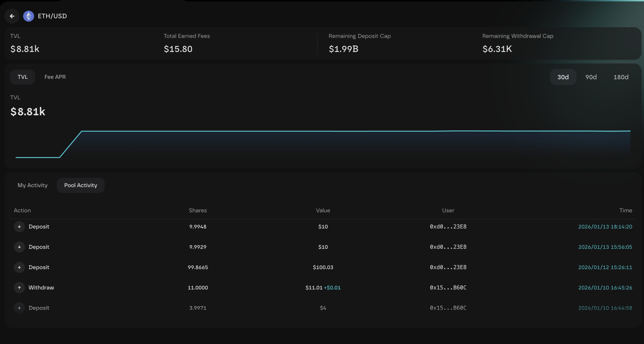644x344 pixels.
Task: Click the Withdraw row's up-arrow icon
Action: (19, 288)
